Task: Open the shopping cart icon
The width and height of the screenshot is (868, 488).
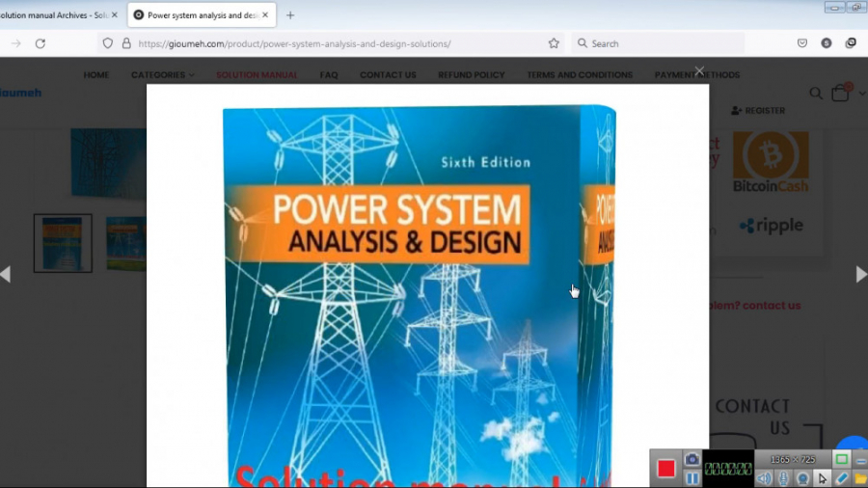Action: (841, 92)
